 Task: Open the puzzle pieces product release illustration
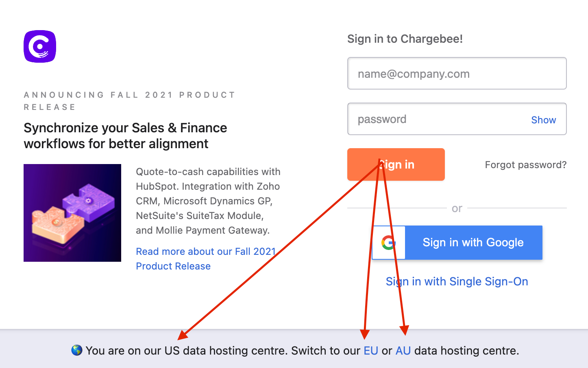click(x=72, y=213)
